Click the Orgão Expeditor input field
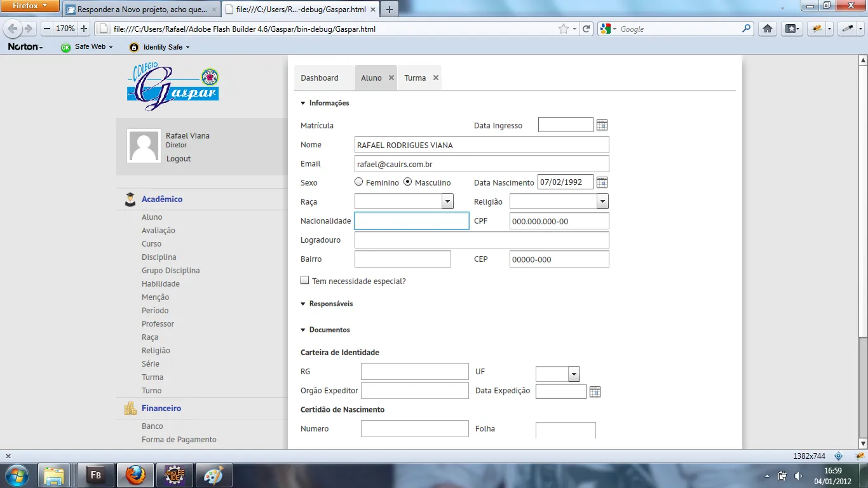The width and height of the screenshot is (868, 488). (x=415, y=391)
